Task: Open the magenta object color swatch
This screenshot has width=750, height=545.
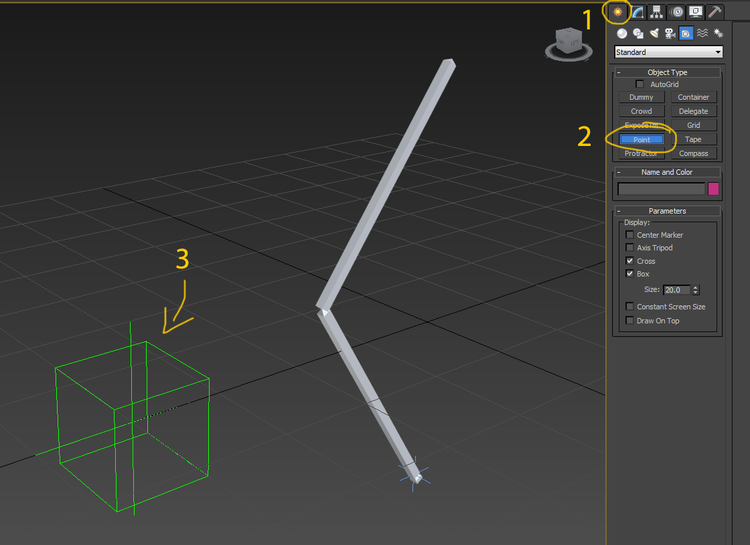Action: coord(713,189)
